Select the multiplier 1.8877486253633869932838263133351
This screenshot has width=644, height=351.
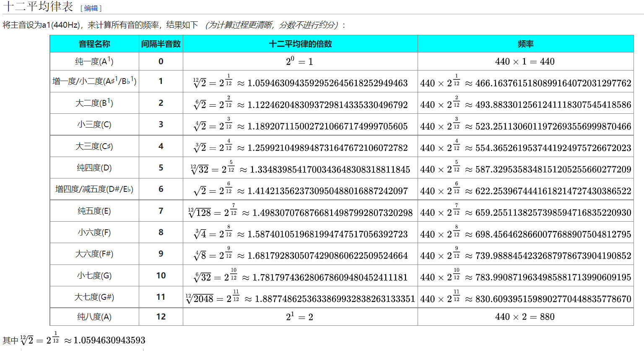click(x=335, y=299)
